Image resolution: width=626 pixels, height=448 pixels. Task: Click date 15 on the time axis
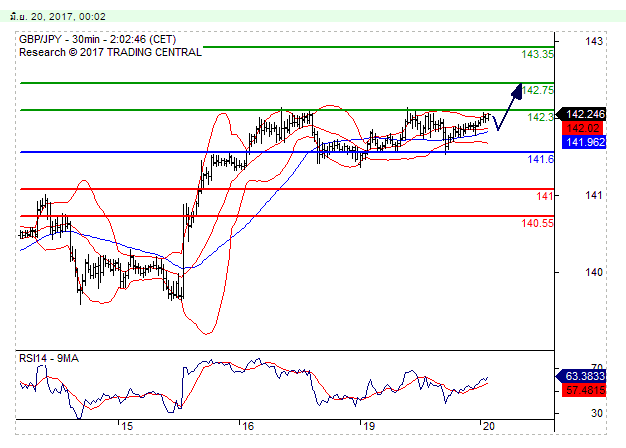click(x=127, y=426)
